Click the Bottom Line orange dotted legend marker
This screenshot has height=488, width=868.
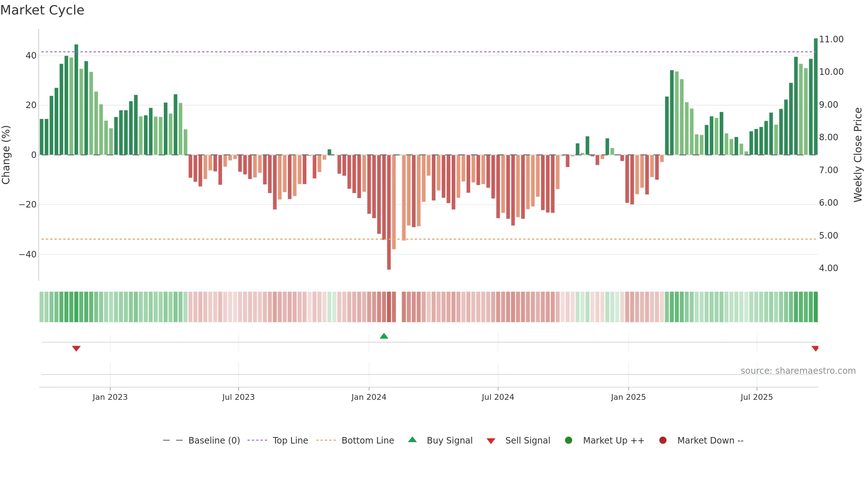tap(326, 440)
